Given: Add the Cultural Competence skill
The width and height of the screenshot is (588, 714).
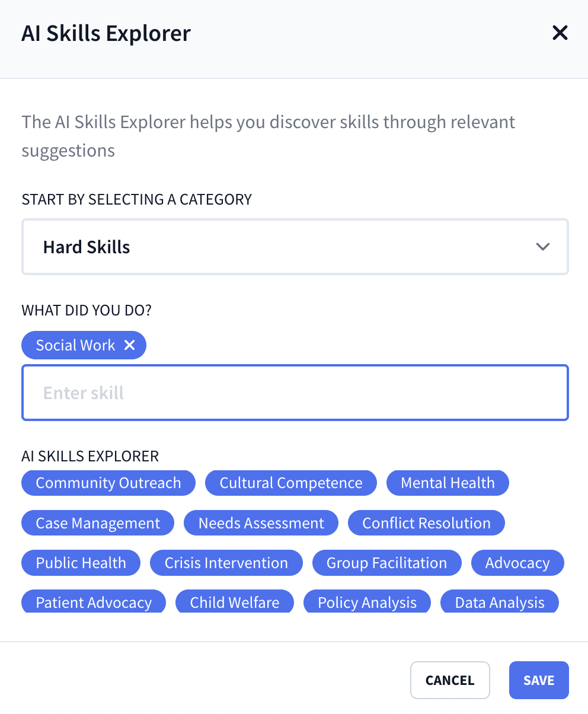Looking at the screenshot, I should pyautogui.click(x=290, y=483).
